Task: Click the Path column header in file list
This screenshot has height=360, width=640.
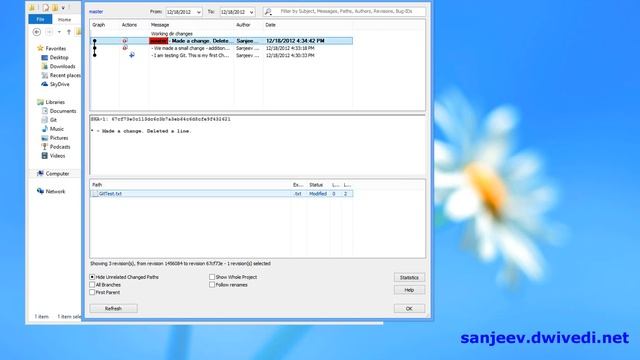Action: [97, 185]
